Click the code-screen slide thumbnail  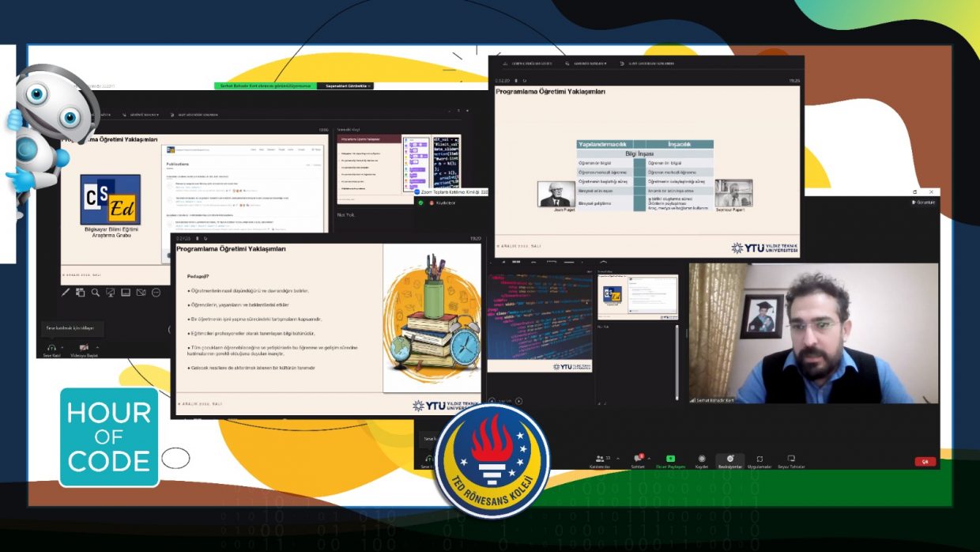(540, 323)
